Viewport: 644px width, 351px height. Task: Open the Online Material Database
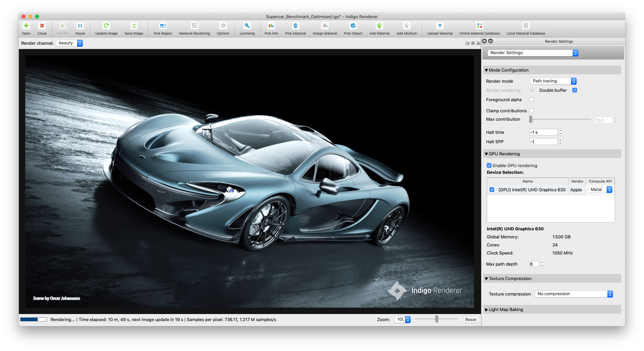pos(479,26)
